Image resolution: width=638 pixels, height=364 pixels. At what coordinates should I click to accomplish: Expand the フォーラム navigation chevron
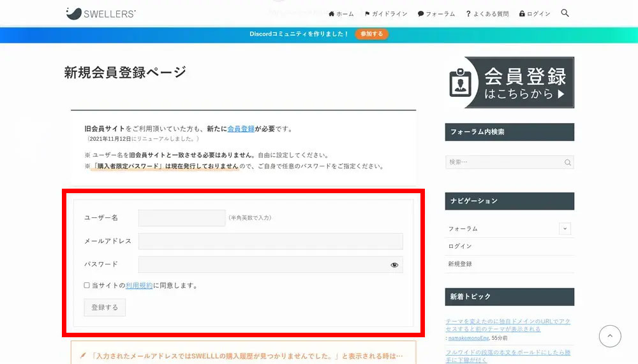564,228
